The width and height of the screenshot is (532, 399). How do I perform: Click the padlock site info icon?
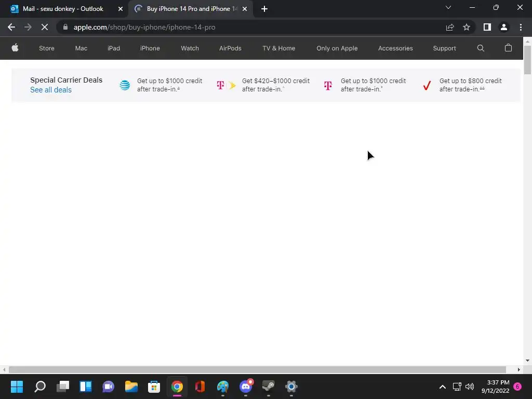[x=65, y=27]
